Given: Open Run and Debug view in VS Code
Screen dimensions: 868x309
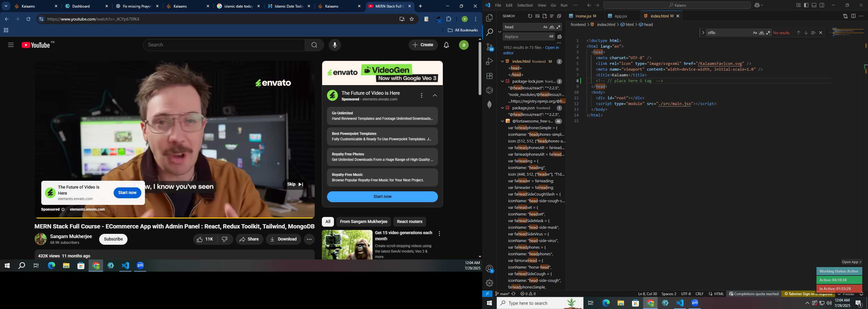Looking at the screenshot, I should click(489, 61).
